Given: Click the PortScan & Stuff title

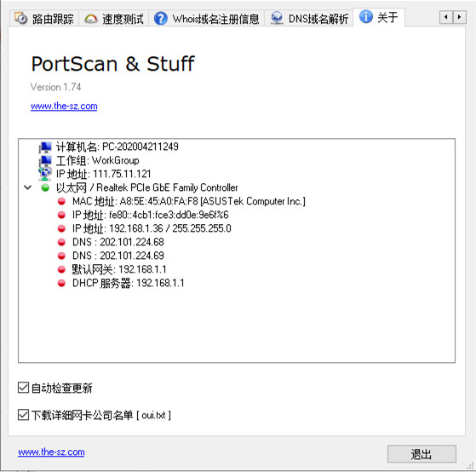Looking at the screenshot, I should point(112,64).
